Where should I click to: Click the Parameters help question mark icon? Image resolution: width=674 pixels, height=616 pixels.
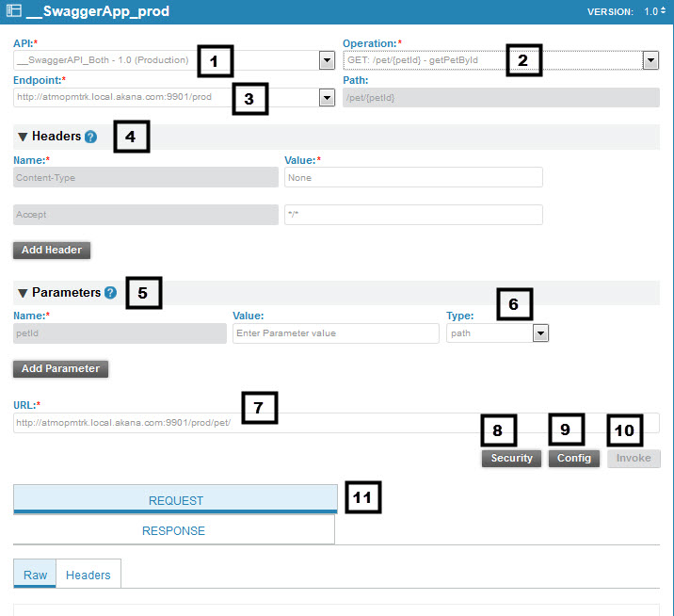tap(110, 293)
